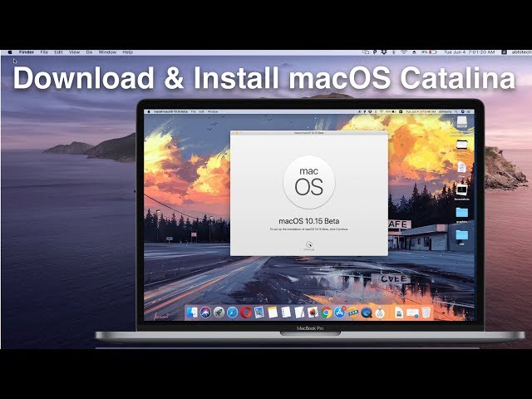Viewport: 532px width, 399px height.
Task: Click the Wi-Fi status icon
Action: point(404,52)
